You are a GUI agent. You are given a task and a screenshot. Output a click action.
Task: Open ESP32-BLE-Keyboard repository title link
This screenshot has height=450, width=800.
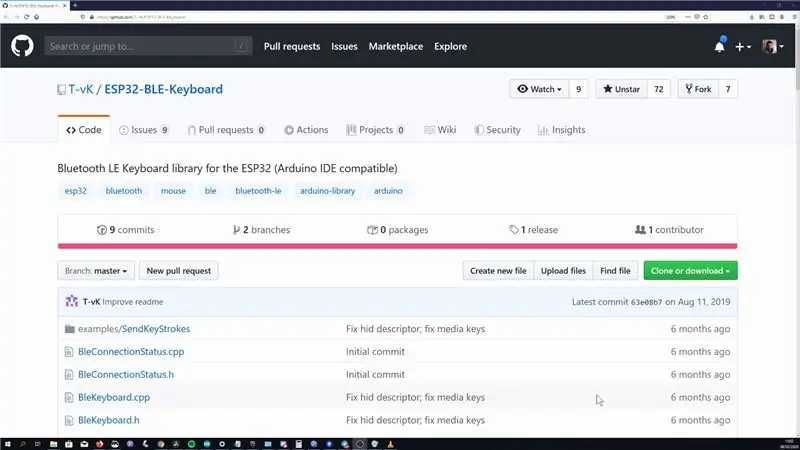[163, 89]
